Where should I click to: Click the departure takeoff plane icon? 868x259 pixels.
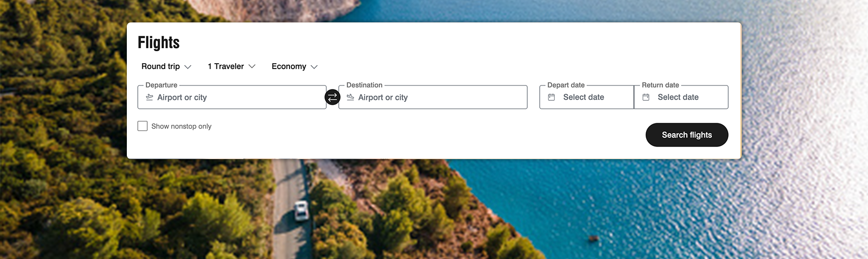(x=149, y=97)
